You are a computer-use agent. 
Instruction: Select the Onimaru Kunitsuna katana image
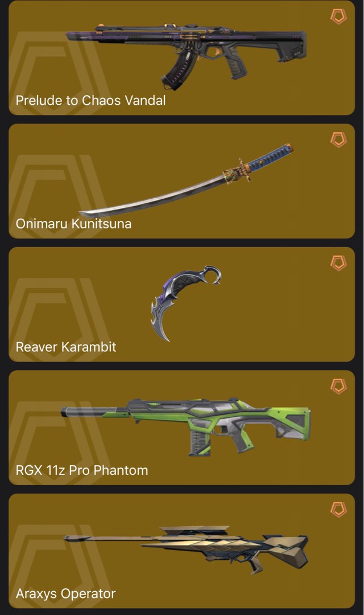(x=187, y=181)
